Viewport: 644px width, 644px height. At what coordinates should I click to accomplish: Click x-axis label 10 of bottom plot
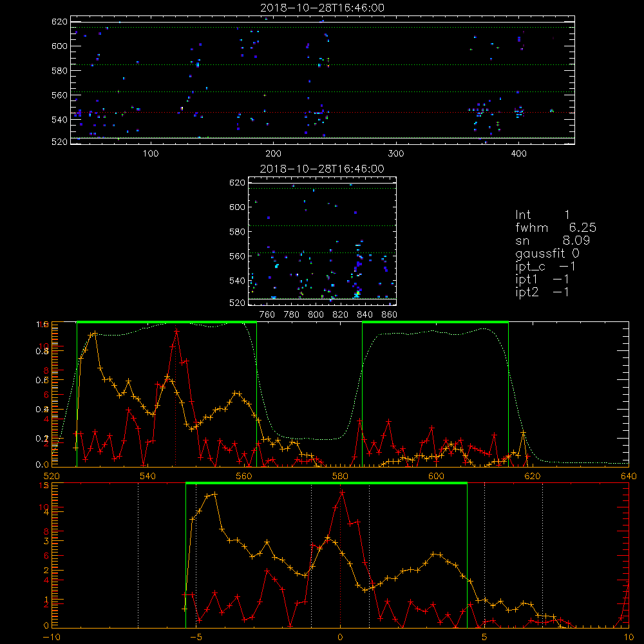pos(629,638)
